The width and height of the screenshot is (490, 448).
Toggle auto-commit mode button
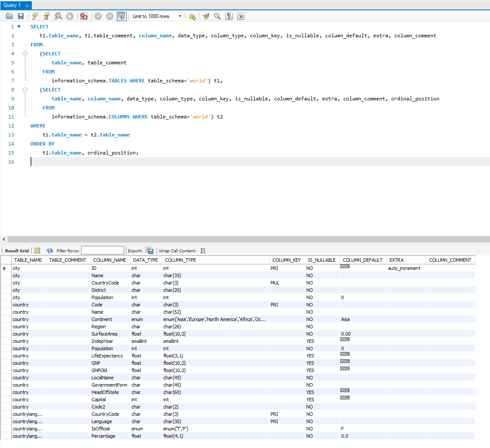122,16
